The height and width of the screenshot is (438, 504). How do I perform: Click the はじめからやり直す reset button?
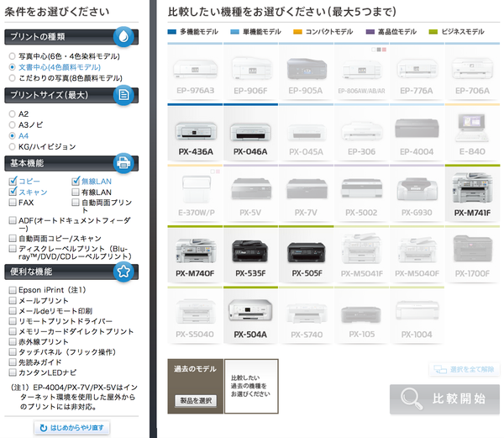point(72,428)
